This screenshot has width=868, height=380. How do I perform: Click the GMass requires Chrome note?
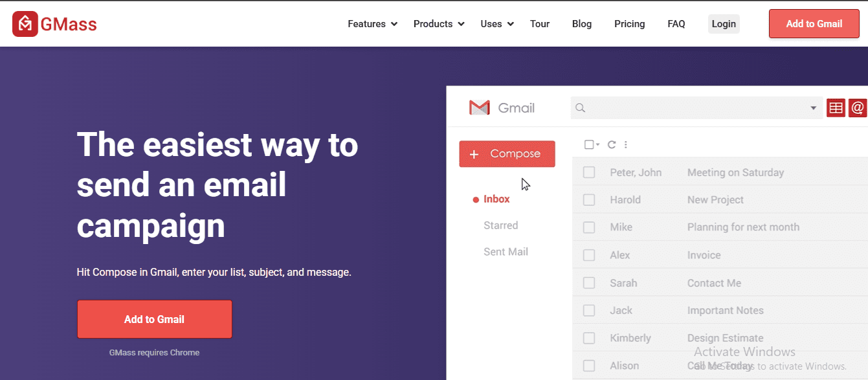pos(155,353)
